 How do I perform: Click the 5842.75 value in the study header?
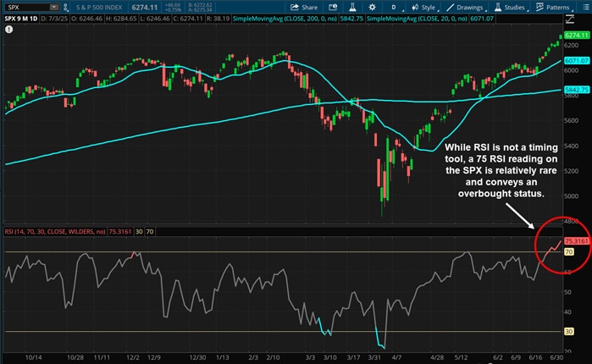tap(351, 19)
